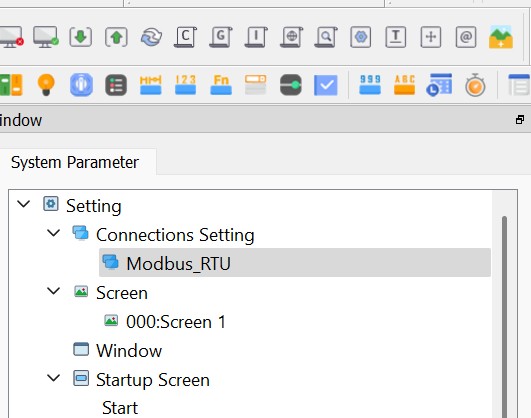531x418 pixels.
Task: Select the toggle switch object tool
Action: tap(291, 85)
